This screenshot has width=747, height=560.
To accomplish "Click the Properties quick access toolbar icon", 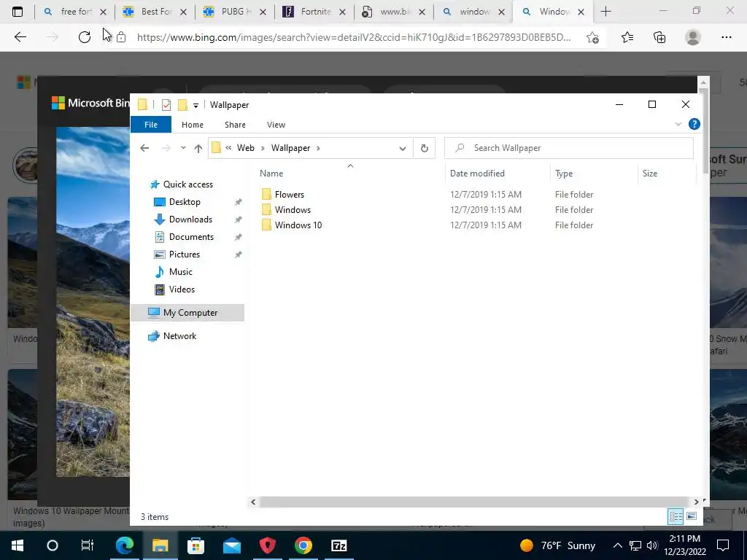I will click(166, 105).
